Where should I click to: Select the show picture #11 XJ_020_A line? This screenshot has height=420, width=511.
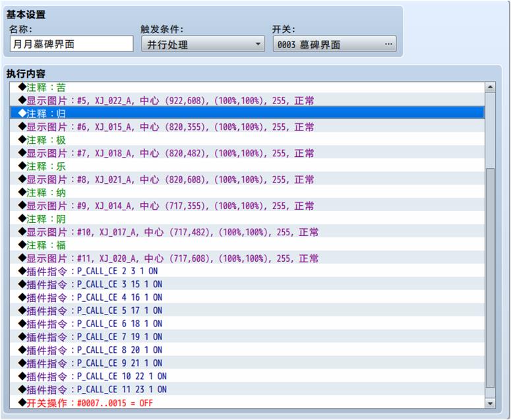247,258
